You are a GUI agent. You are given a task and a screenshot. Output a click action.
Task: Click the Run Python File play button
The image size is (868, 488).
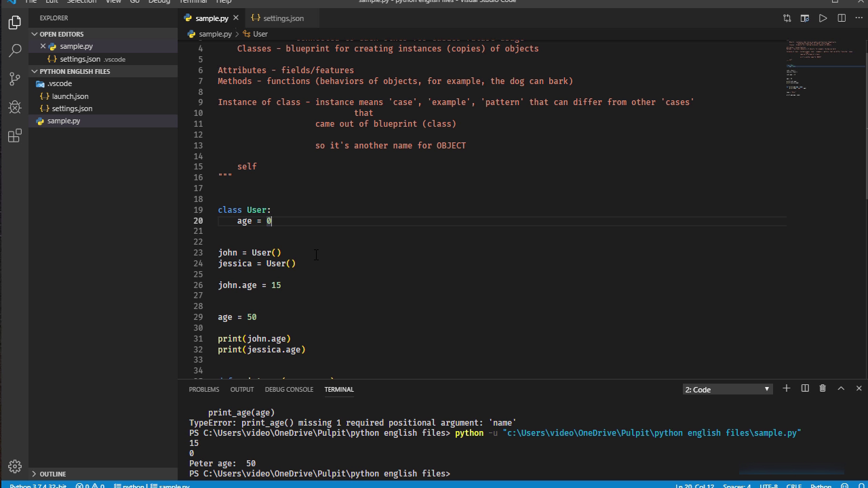[823, 18]
